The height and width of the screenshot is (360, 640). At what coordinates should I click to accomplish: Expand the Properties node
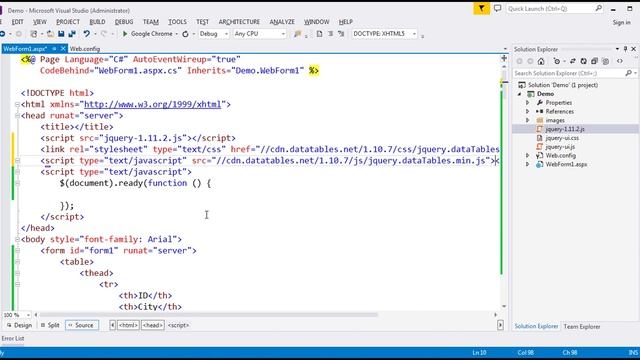(527, 103)
